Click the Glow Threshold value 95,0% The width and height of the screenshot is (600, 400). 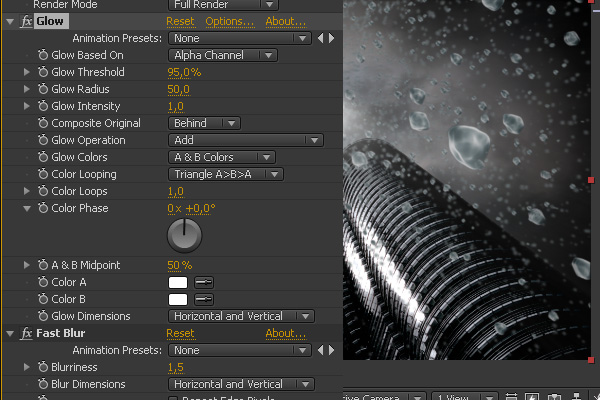click(184, 72)
